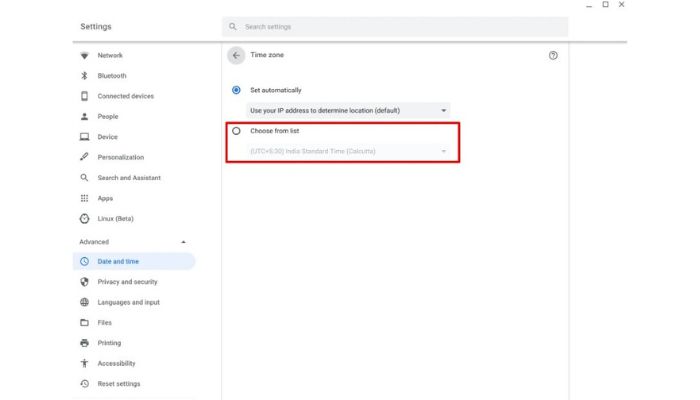Viewport: 700px width, 400px height.
Task: Click the Privacy and security shield icon
Action: pyautogui.click(x=84, y=282)
